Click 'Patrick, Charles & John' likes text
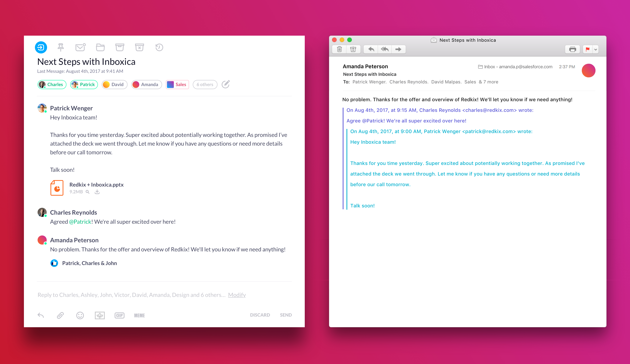The height and width of the screenshot is (364, 630). [x=90, y=263]
